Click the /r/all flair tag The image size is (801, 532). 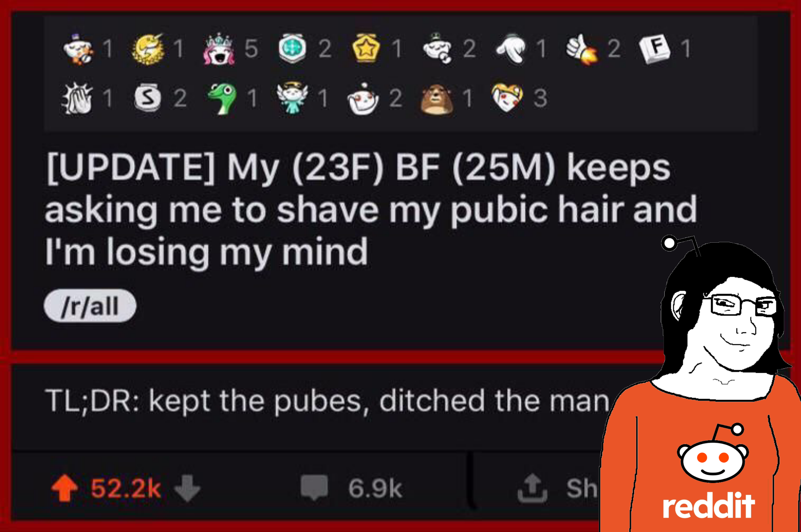pyautogui.click(x=90, y=305)
